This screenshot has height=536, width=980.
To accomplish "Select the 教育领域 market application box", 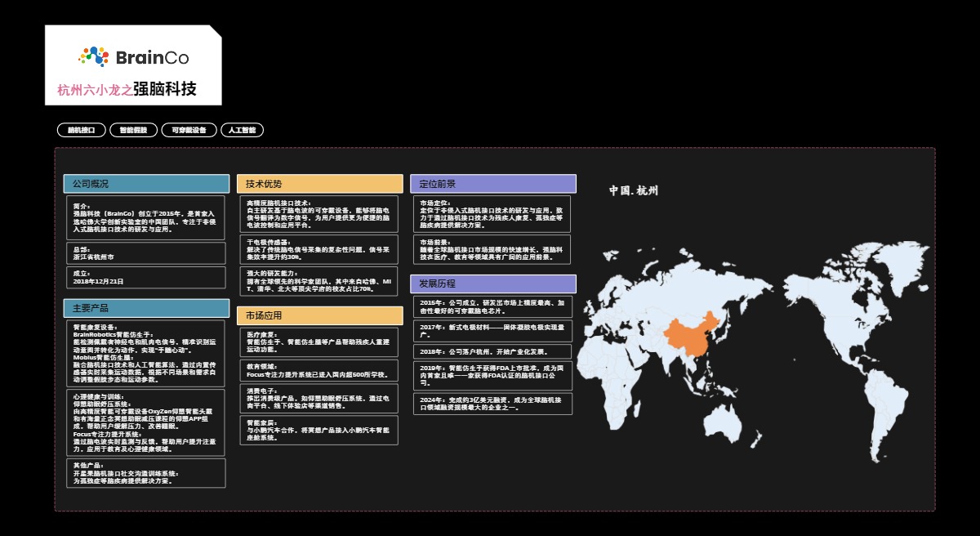I will pos(319,370).
